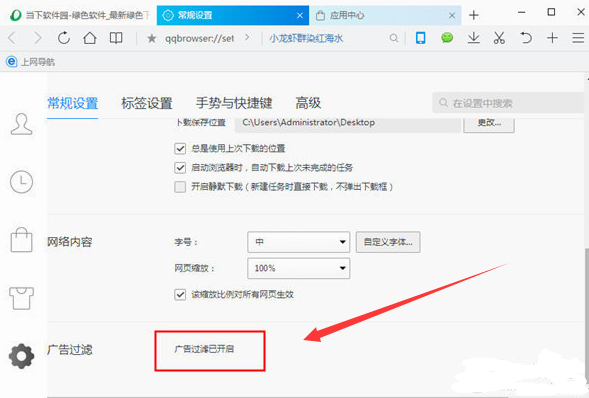This screenshot has width=589, height=398.
Task: Click the 在设置中搜索 search field
Action: pyautogui.click(x=508, y=103)
